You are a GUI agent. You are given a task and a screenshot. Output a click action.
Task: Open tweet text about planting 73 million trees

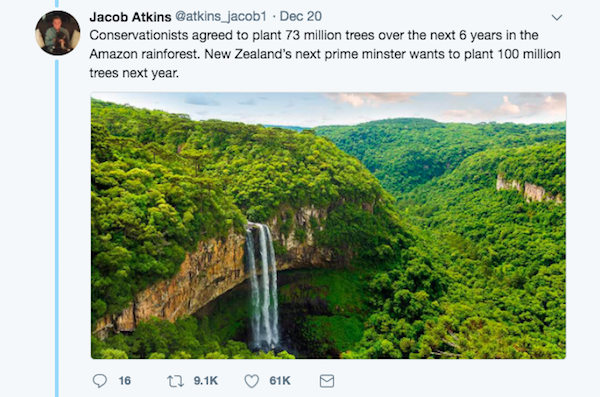tap(325, 54)
